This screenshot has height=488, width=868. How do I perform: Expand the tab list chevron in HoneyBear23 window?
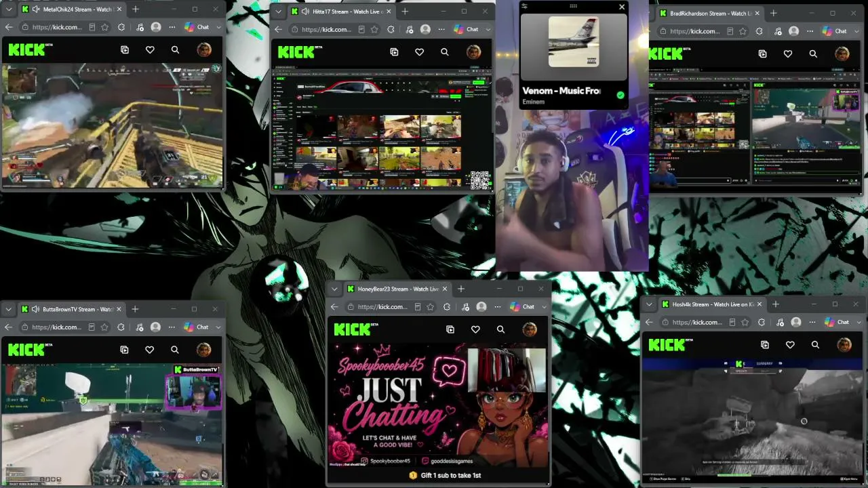334,289
